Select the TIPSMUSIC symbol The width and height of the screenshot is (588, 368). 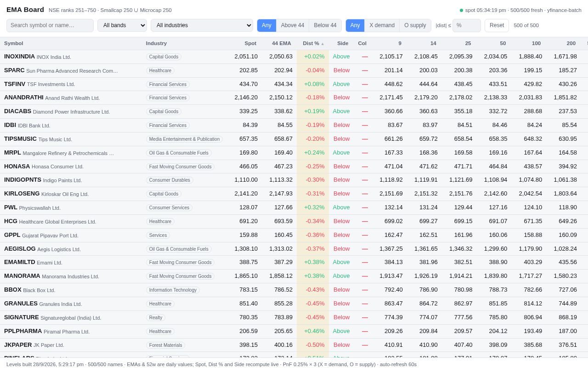pos(20,139)
